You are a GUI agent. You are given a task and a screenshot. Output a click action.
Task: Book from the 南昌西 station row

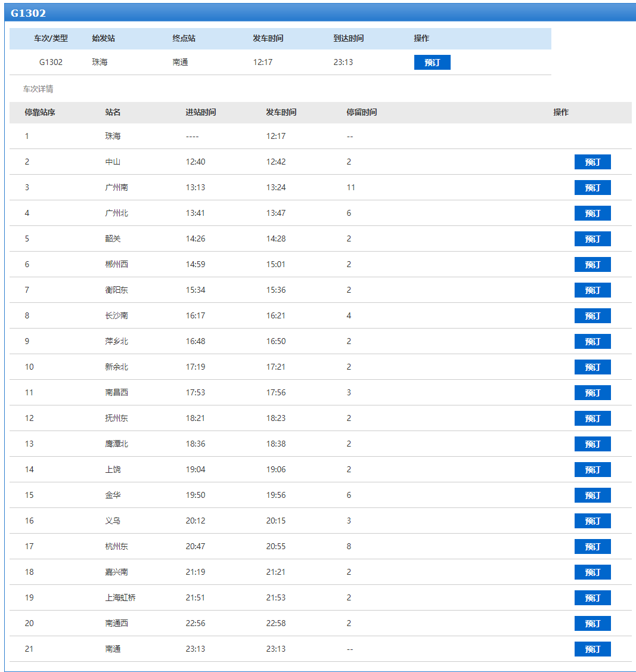[x=592, y=393]
